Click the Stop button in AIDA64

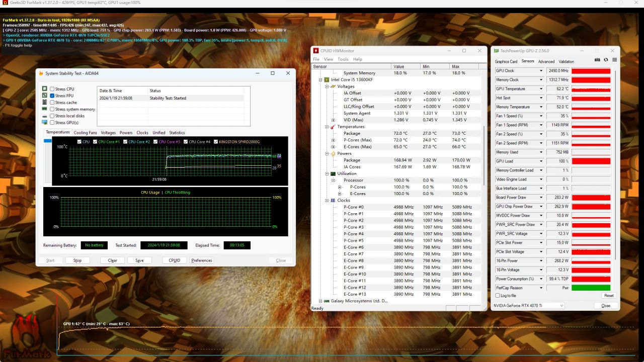[x=77, y=260]
